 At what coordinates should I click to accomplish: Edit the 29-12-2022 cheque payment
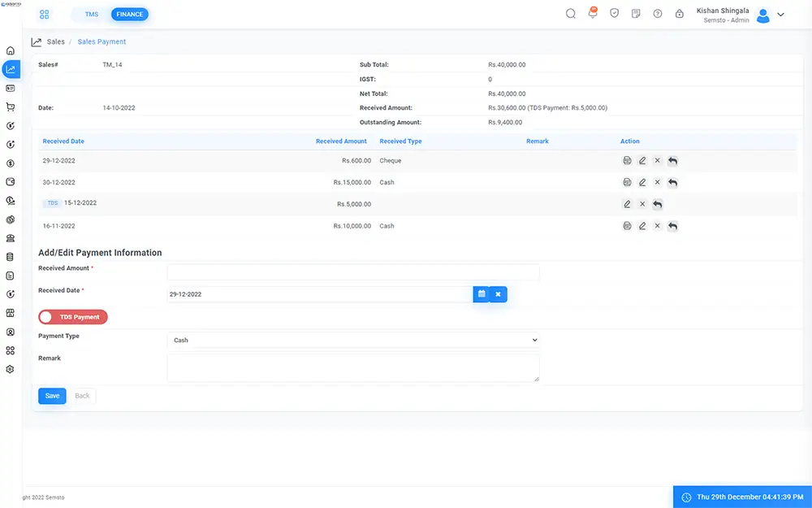pyautogui.click(x=642, y=161)
